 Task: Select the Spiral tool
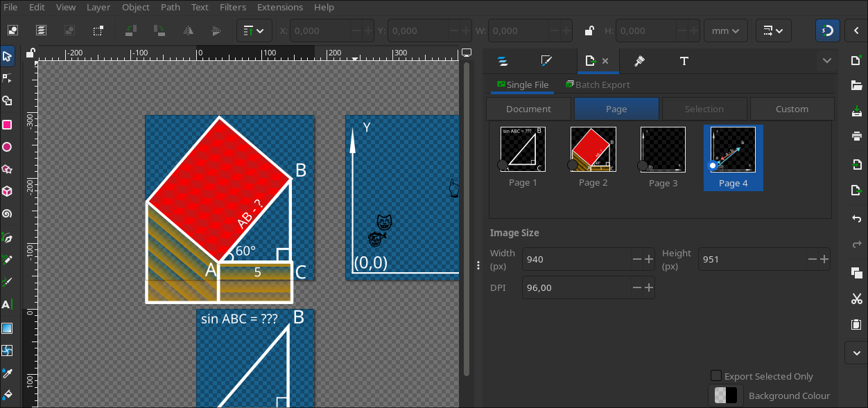pos(7,213)
